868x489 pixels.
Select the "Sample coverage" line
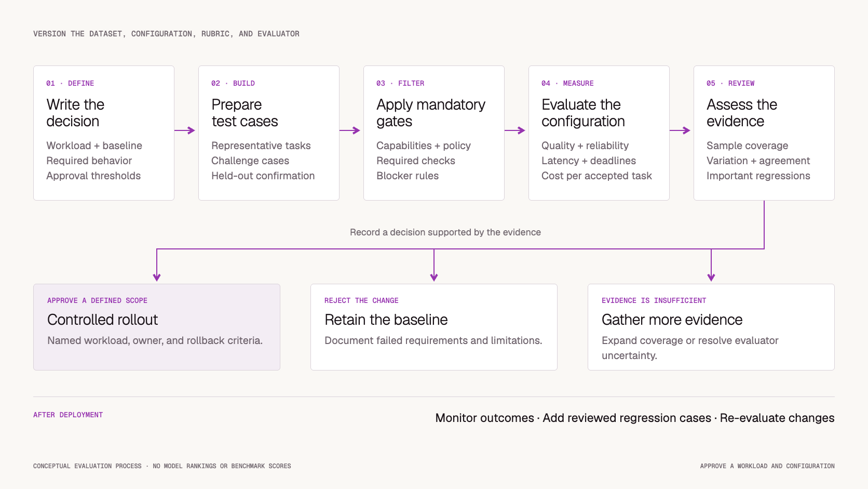(747, 146)
